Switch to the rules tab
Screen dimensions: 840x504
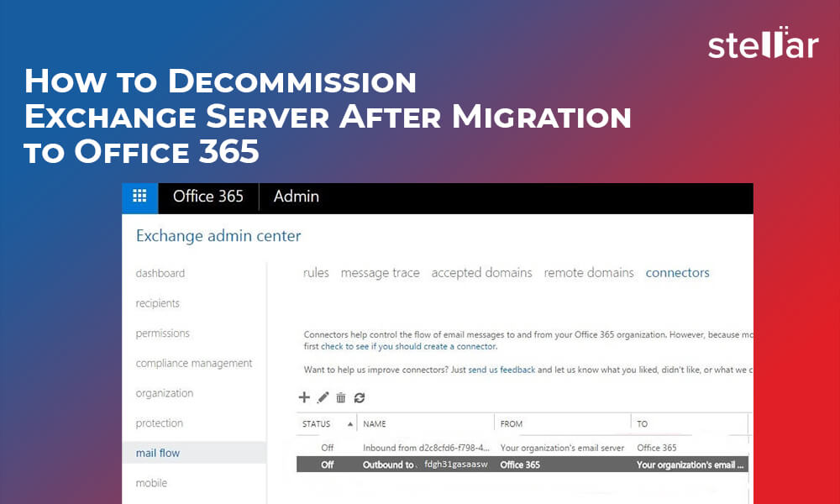pos(316,273)
